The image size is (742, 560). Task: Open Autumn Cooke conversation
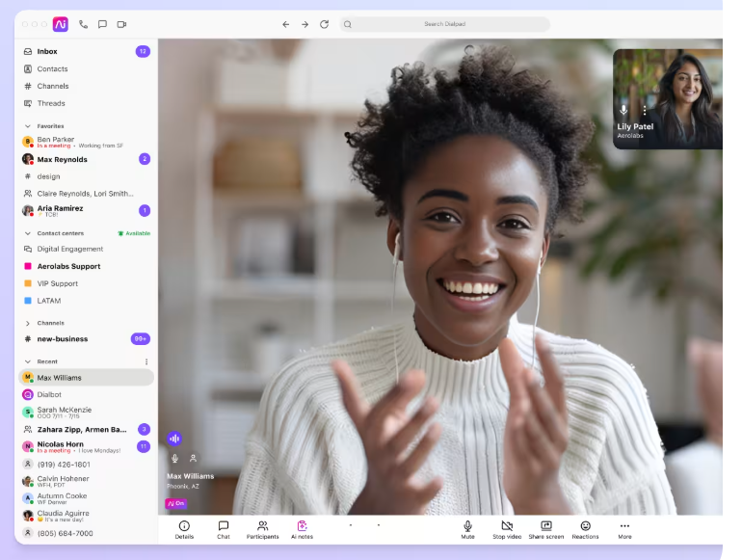87,498
